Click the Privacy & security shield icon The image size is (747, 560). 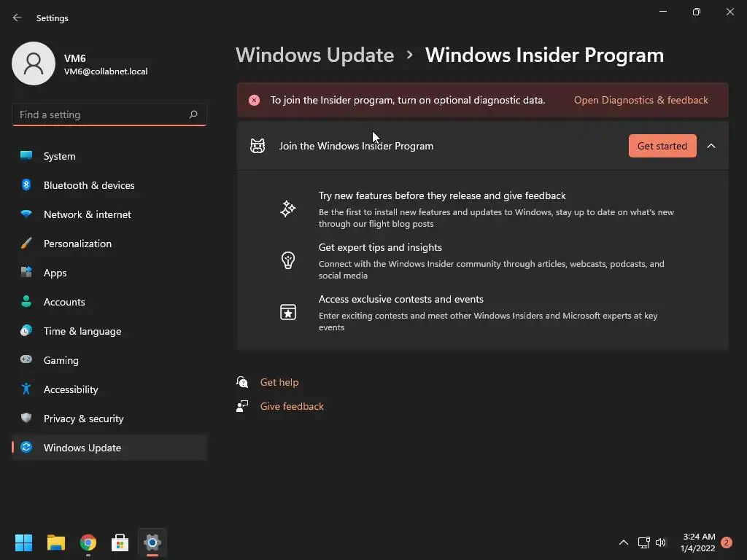26,418
